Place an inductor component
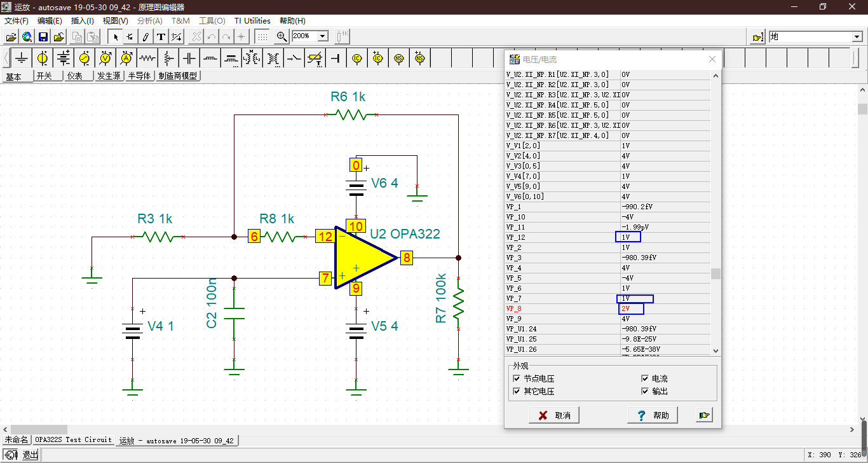Viewport: 868px width, 463px height. [210, 59]
